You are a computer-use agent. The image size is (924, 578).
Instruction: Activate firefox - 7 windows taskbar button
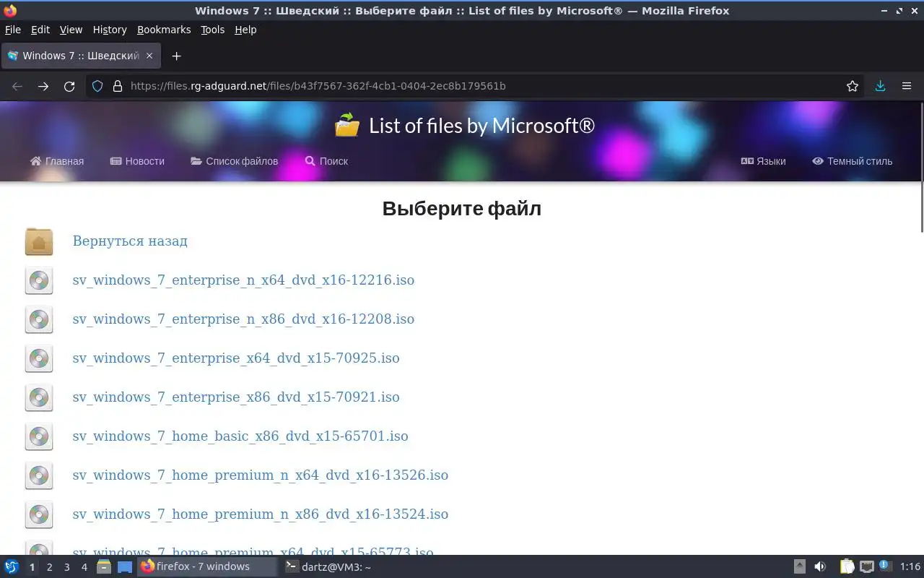tap(207, 566)
